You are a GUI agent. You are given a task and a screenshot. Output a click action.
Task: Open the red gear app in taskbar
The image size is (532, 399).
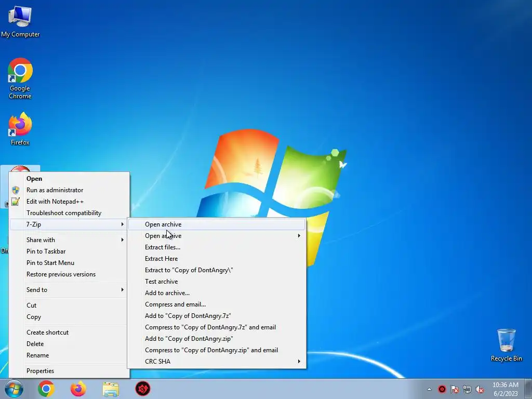point(143,389)
